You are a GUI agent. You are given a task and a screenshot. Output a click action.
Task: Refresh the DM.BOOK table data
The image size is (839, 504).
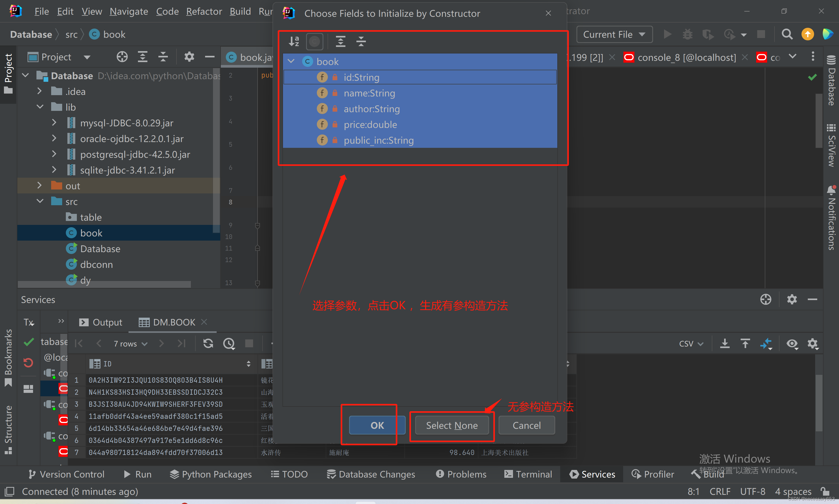point(208,344)
